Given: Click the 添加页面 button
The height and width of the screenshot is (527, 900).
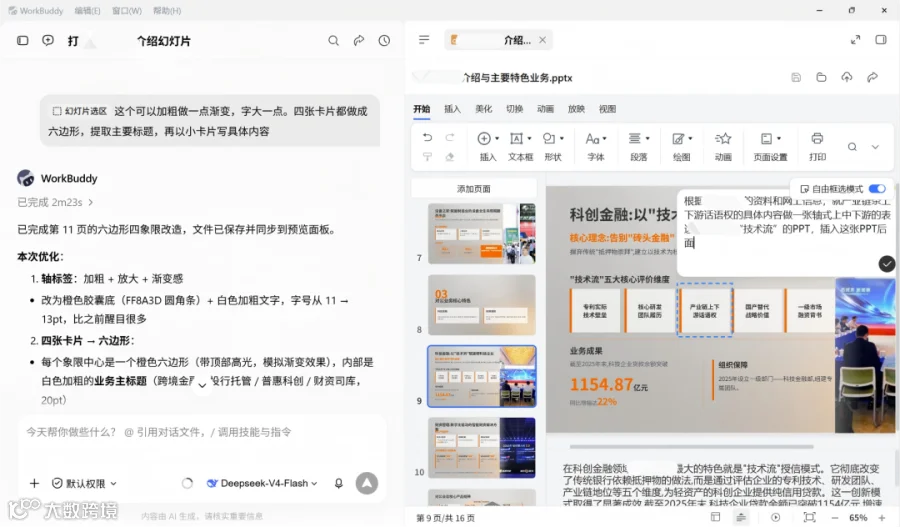Looking at the screenshot, I should point(474,188).
